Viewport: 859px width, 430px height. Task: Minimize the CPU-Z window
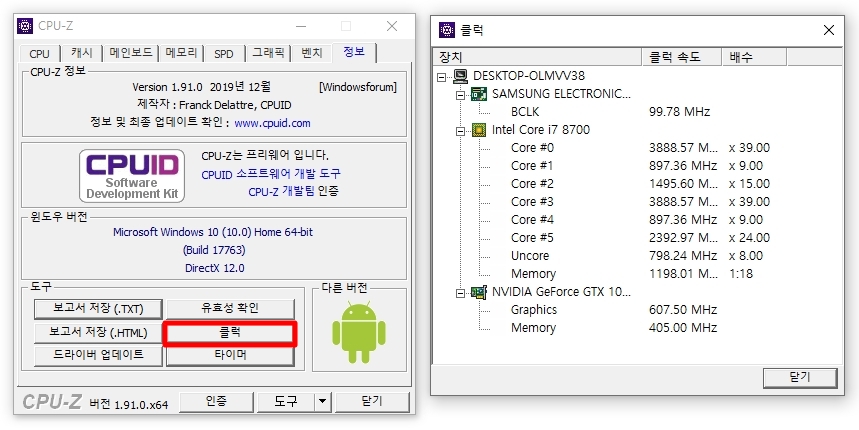(301, 26)
